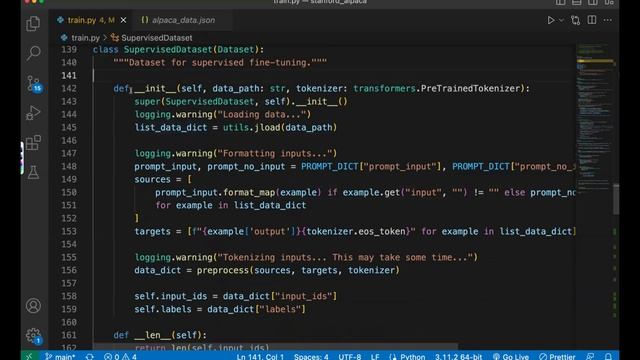Click logging.warning("Loading data...") line
The image size is (640, 360).
223,114
